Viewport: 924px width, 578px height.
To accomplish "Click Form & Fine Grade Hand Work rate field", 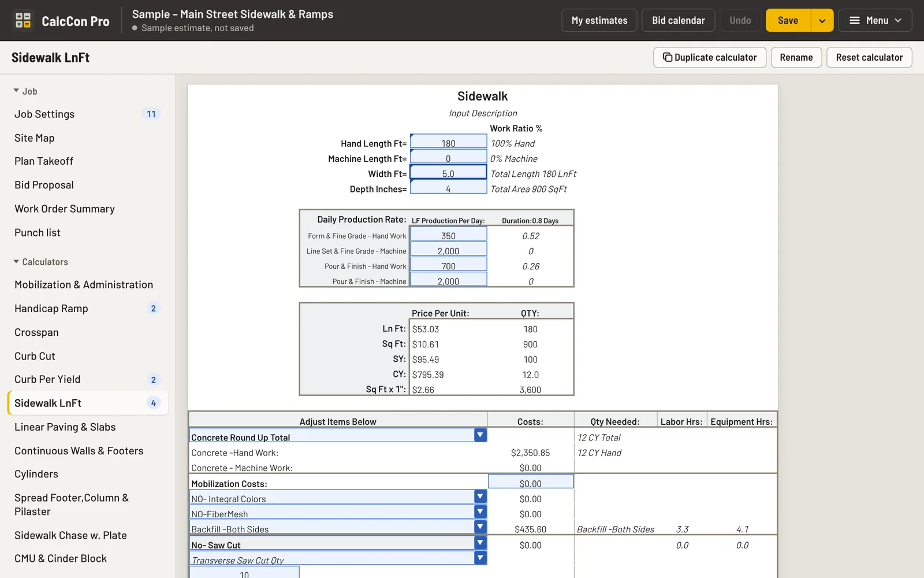I will click(448, 234).
